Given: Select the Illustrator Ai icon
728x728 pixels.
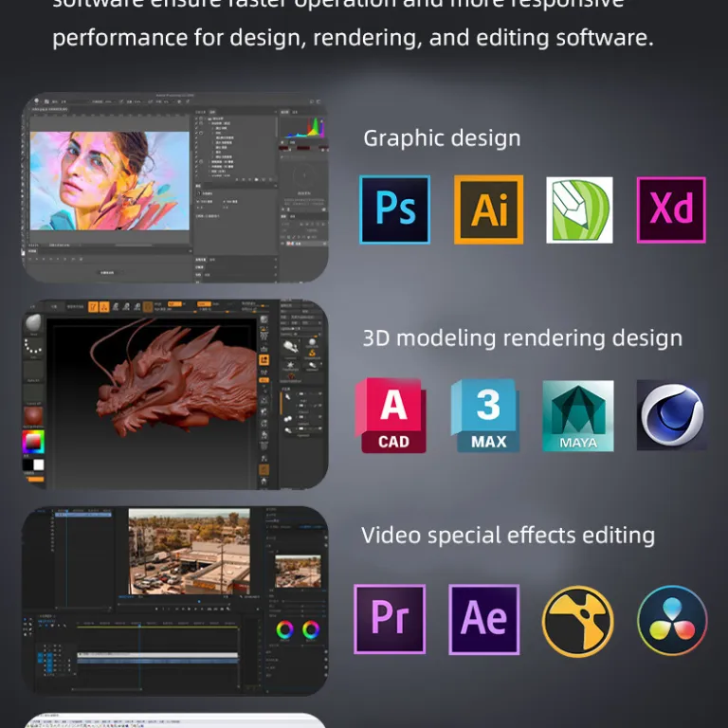Looking at the screenshot, I should click(x=488, y=209).
